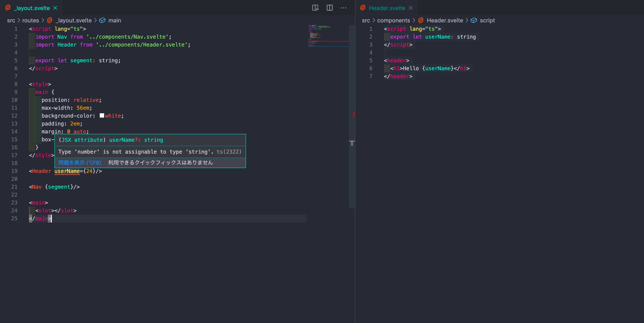Open the routes breadcrumb folder dropdown
This screenshot has width=644, height=323.
[x=31, y=20]
